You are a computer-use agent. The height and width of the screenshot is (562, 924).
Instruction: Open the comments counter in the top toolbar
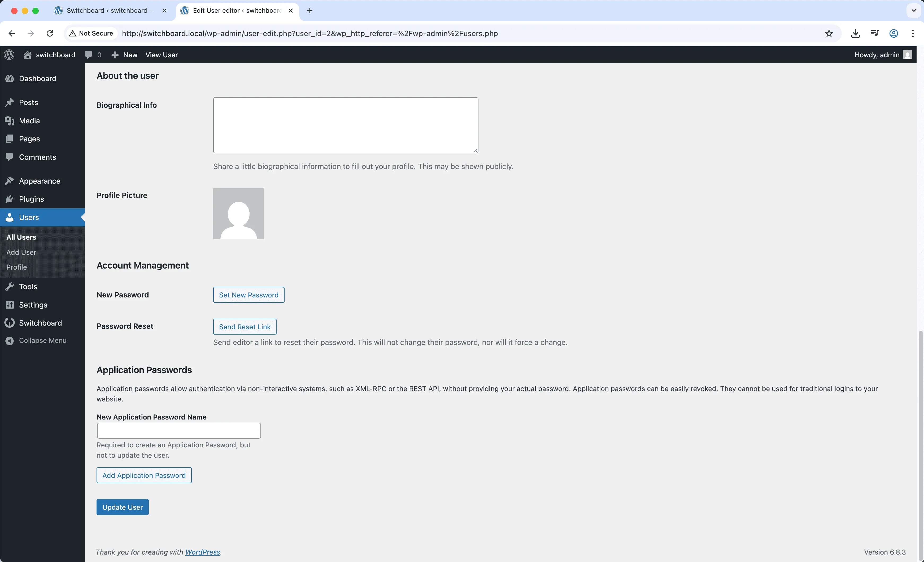[x=93, y=54]
